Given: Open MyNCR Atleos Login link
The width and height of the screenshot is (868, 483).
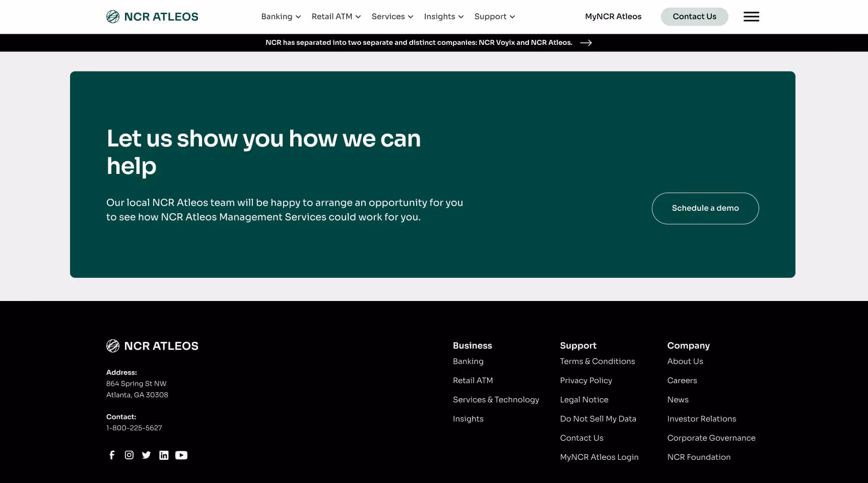Looking at the screenshot, I should pyautogui.click(x=599, y=457).
